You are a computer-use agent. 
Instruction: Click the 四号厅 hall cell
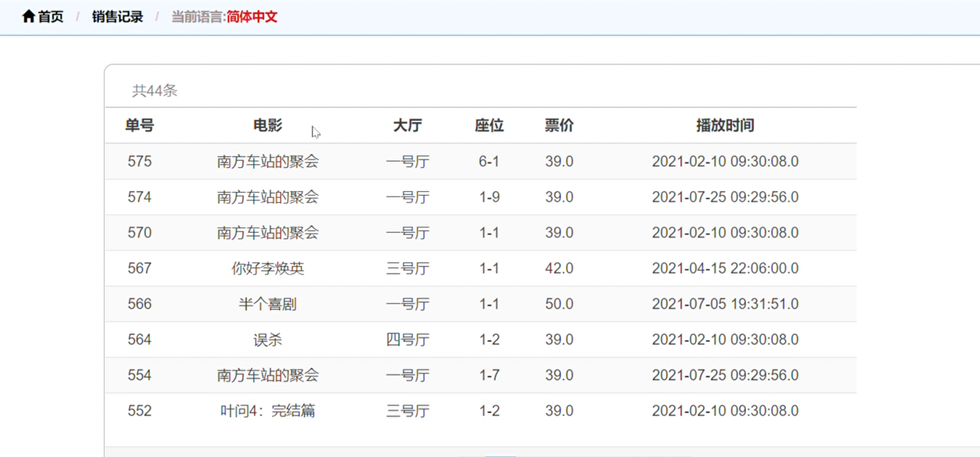pyautogui.click(x=407, y=340)
